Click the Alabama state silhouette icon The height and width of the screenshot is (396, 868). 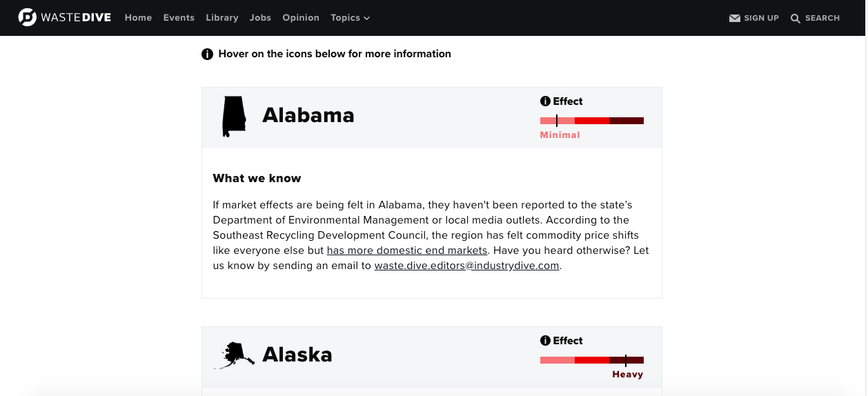pyautogui.click(x=233, y=116)
